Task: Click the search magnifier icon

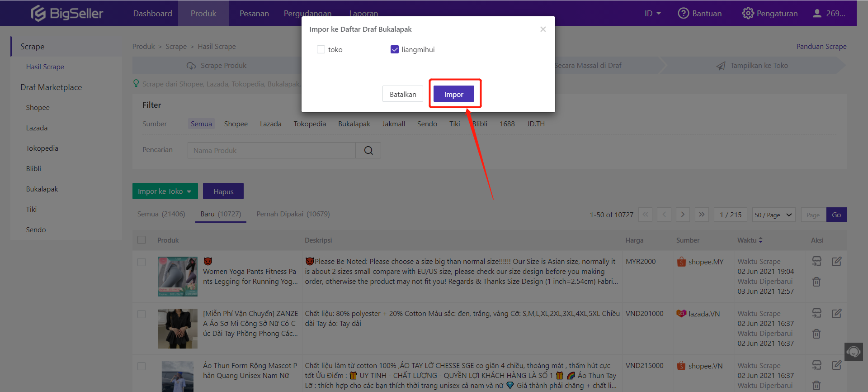Action: pyautogui.click(x=368, y=150)
